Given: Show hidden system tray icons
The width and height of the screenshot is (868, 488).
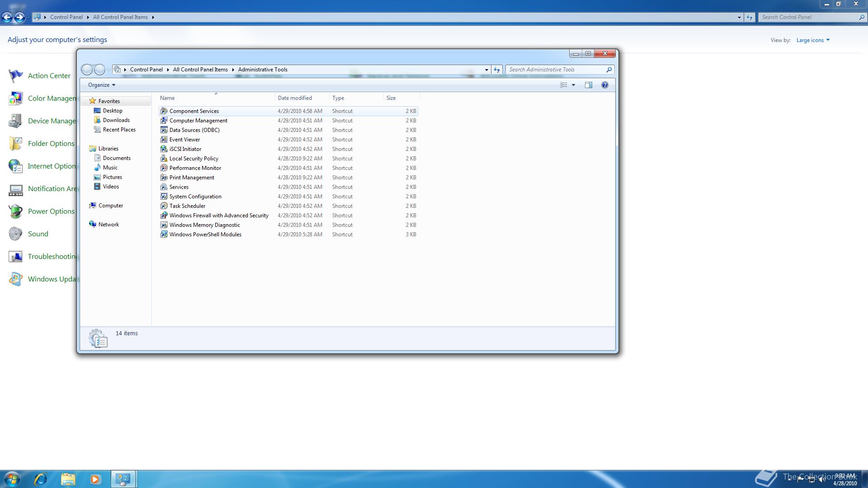Looking at the screenshot, I should click(x=789, y=479).
